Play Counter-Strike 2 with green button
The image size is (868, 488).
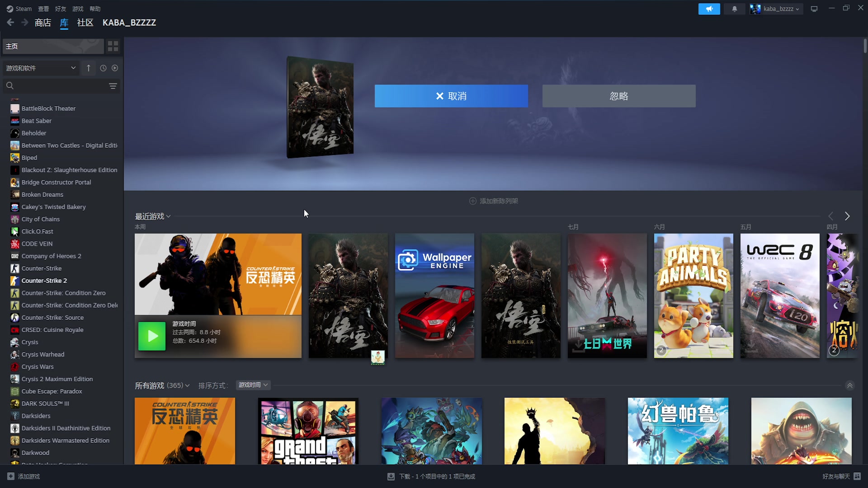pyautogui.click(x=152, y=336)
